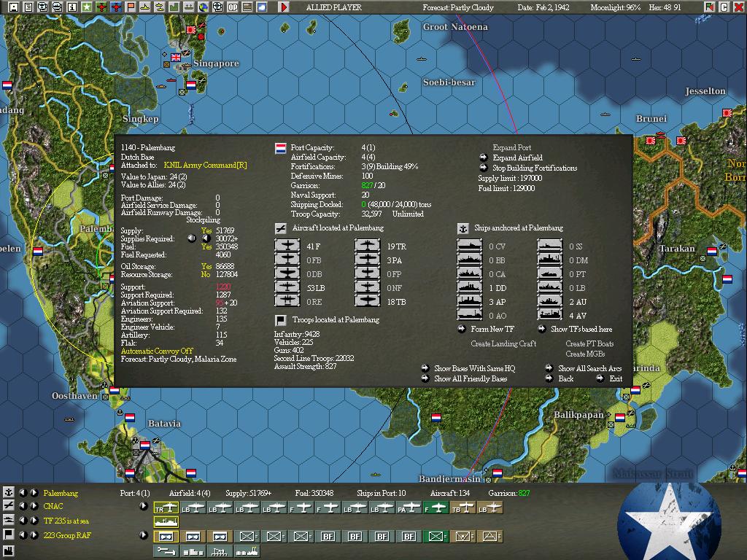Click '223 Group RAF' unit name
Viewport: 747px width, 560px height.
point(67,535)
